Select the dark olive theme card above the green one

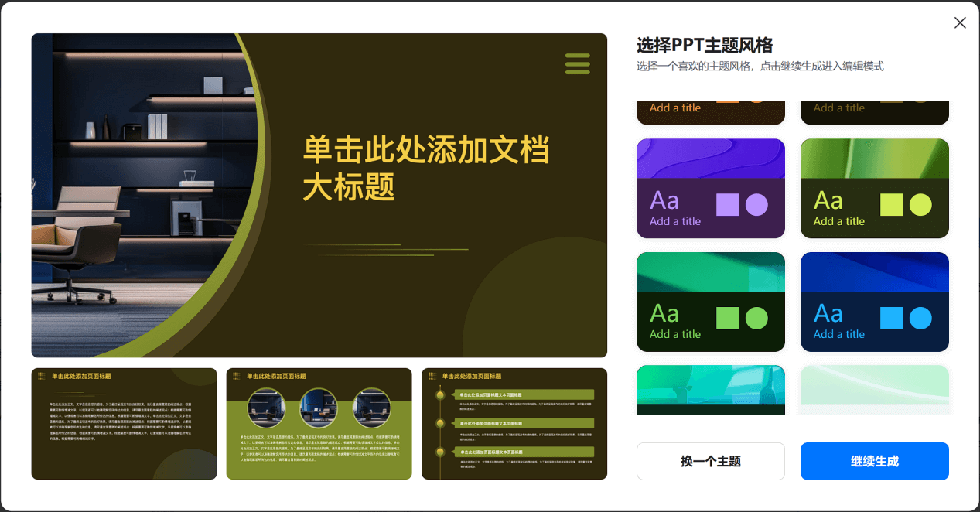(x=875, y=112)
